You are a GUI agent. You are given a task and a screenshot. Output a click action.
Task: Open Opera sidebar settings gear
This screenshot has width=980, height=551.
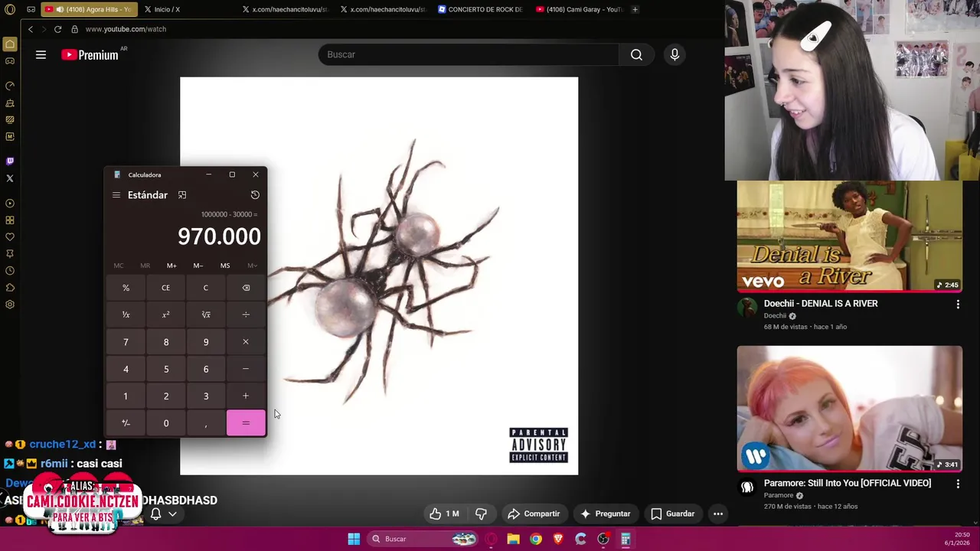point(10,305)
